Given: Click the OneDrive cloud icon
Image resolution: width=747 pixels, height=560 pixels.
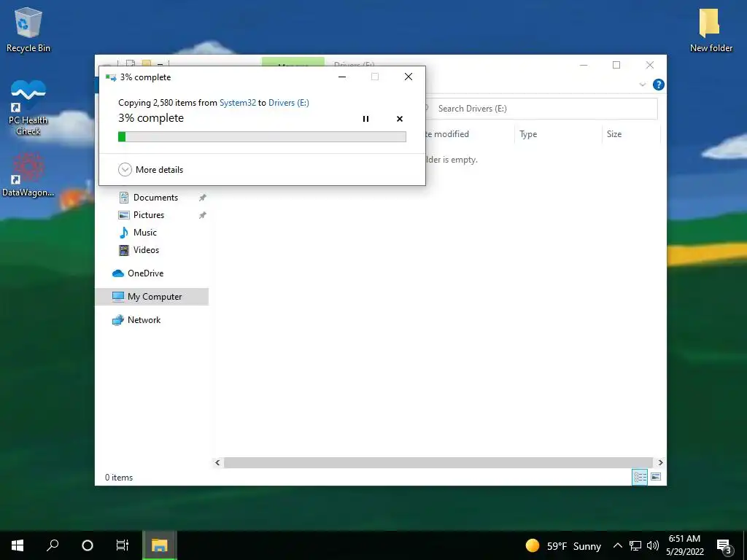Looking at the screenshot, I should click(117, 273).
